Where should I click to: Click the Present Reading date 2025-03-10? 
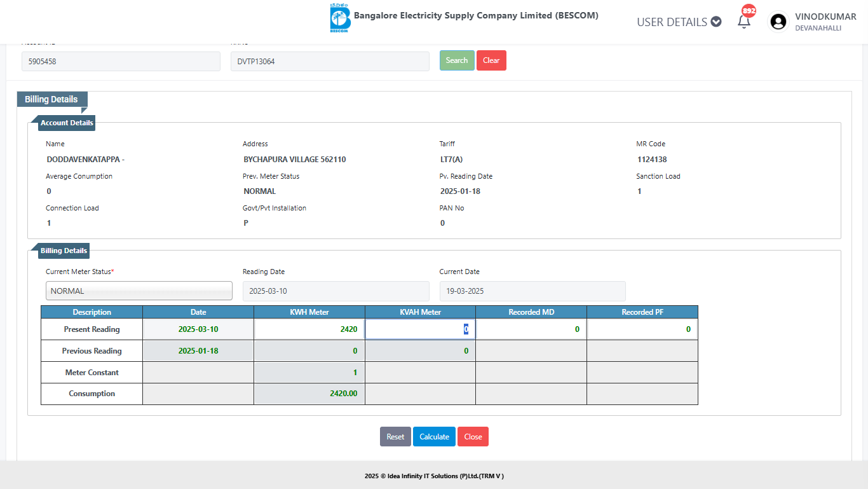[x=198, y=329]
